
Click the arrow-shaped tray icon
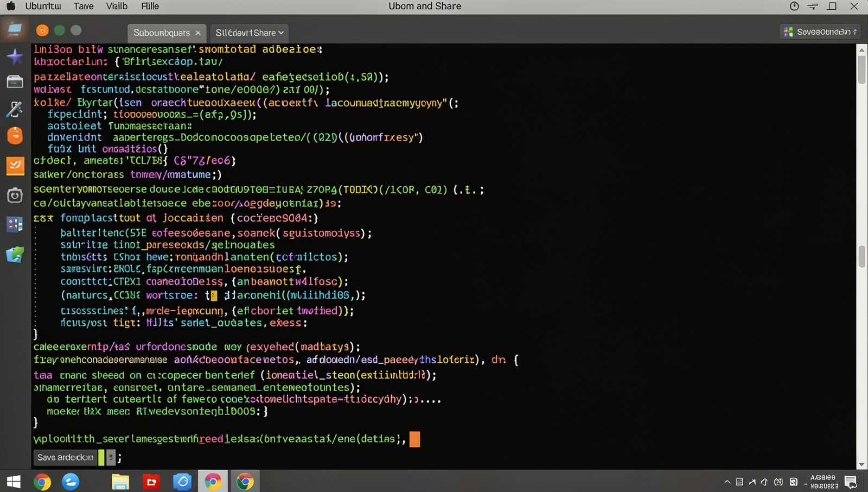tap(752, 482)
